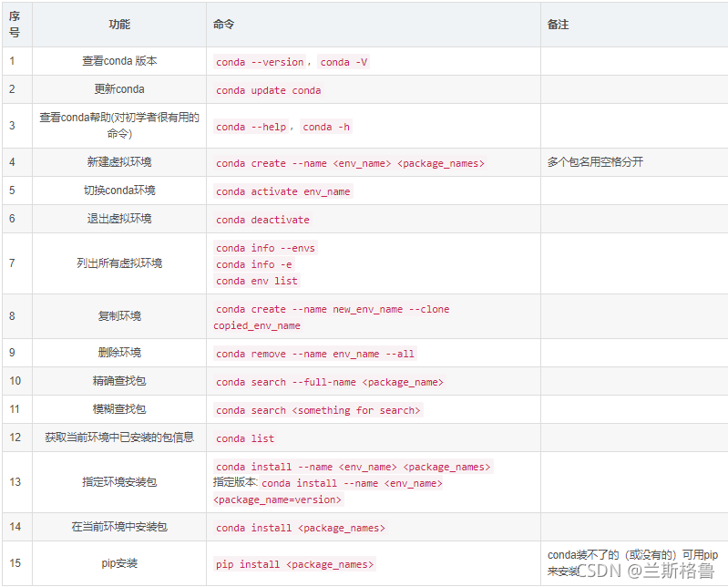This screenshot has height=587, width=728.
Task: Select 'conda remove --name env_name --all' command
Action: (314, 354)
